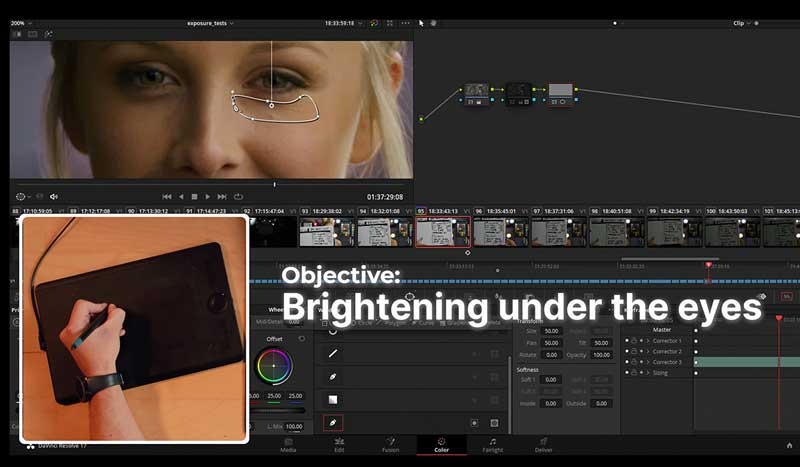Select clip 96 thumbnail in timeline
The image size is (800, 467).
(x=501, y=232)
